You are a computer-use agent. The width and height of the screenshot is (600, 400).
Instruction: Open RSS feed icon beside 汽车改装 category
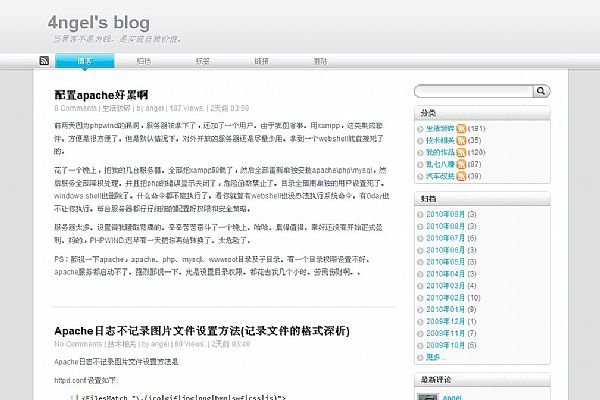tap(460, 176)
